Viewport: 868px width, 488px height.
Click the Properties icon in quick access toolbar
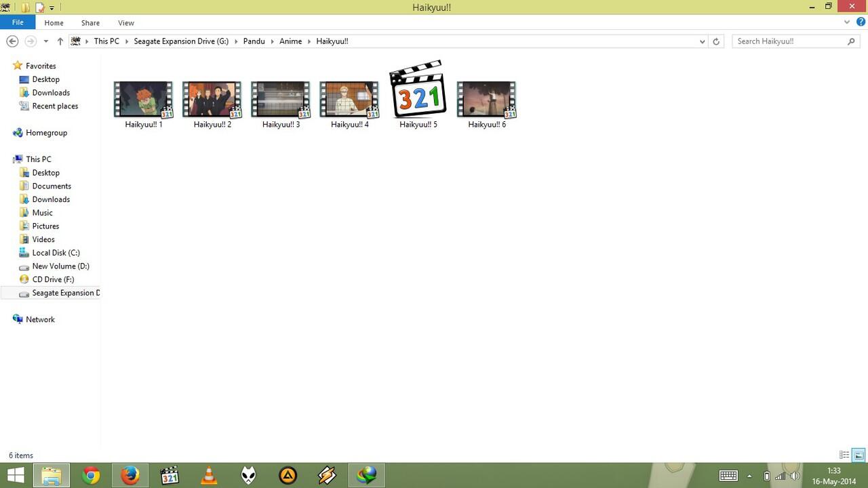point(39,7)
